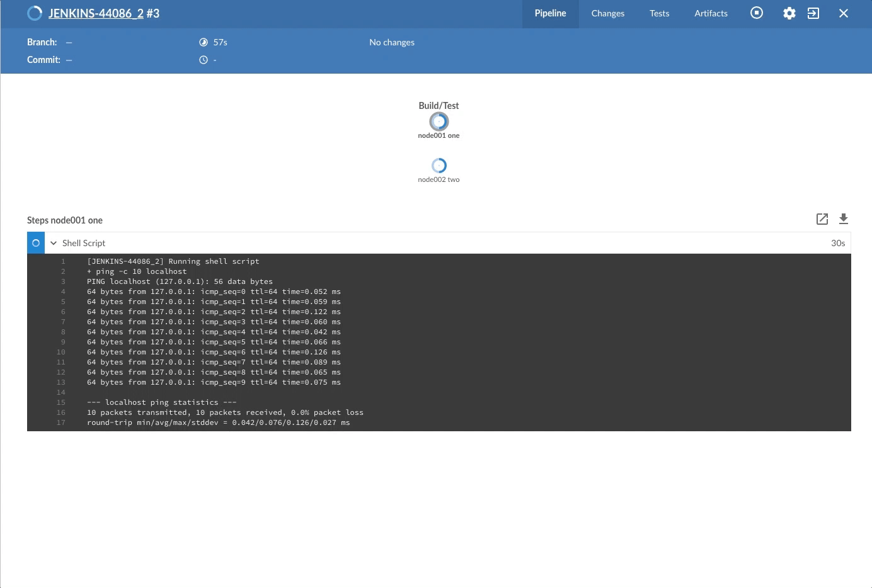Click 'localhost ping statistics' log line
The width and height of the screenshot is (872, 588).
point(162,402)
